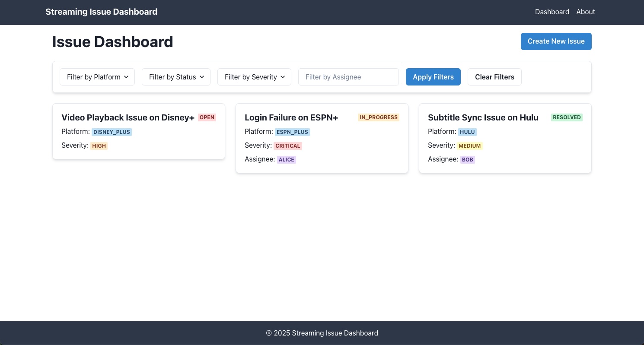Click the RESOLVED badge on Hulu issue
Viewport: 644px width, 345px height.
tap(567, 117)
